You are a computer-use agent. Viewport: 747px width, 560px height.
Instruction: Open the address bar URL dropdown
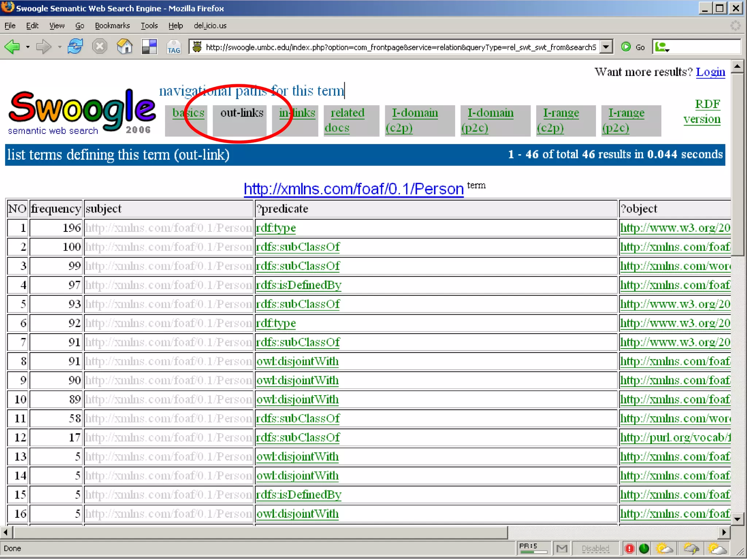[606, 47]
